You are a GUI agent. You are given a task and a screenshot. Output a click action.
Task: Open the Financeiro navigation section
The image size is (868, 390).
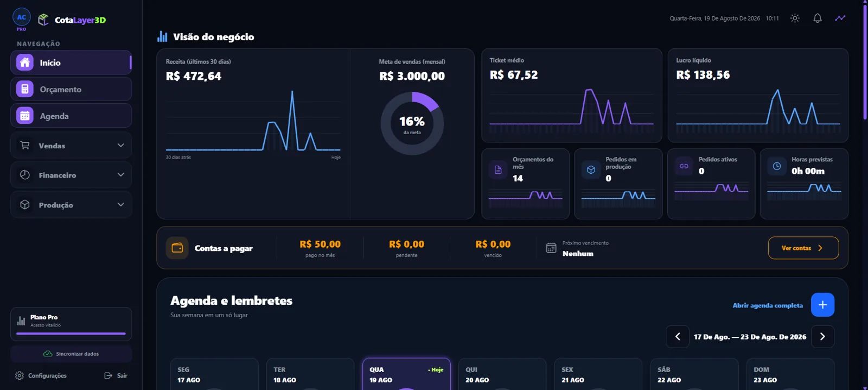pyautogui.click(x=71, y=175)
